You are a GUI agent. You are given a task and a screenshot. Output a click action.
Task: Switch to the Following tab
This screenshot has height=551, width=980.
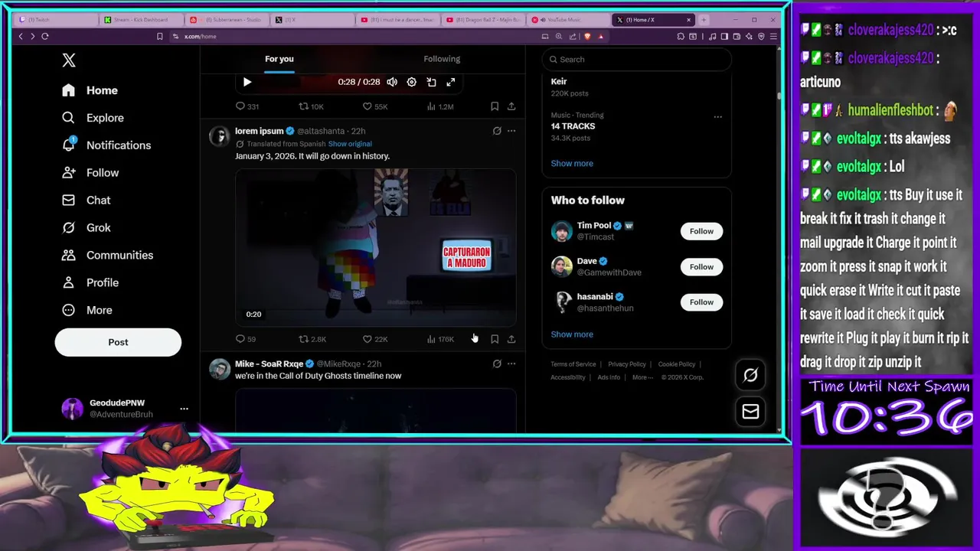click(x=442, y=59)
